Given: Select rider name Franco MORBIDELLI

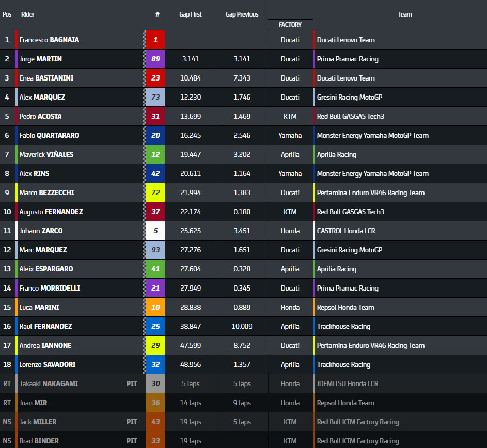Looking at the screenshot, I should pos(50,288).
